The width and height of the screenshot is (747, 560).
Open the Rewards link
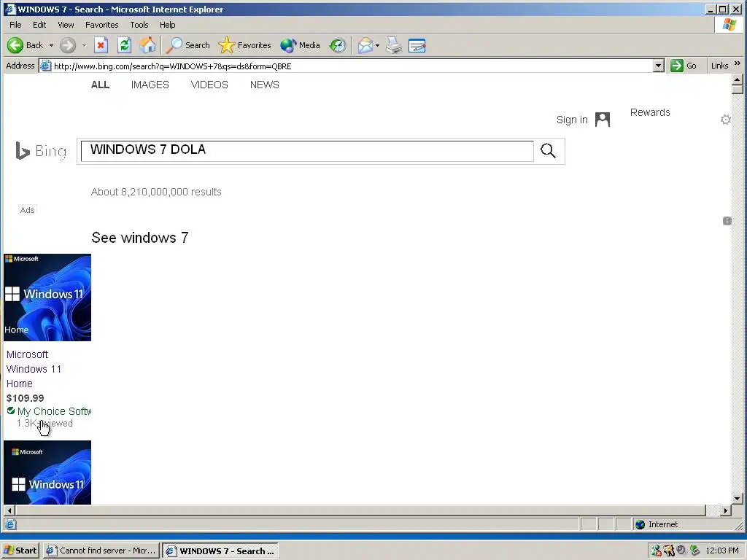(650, 112)
